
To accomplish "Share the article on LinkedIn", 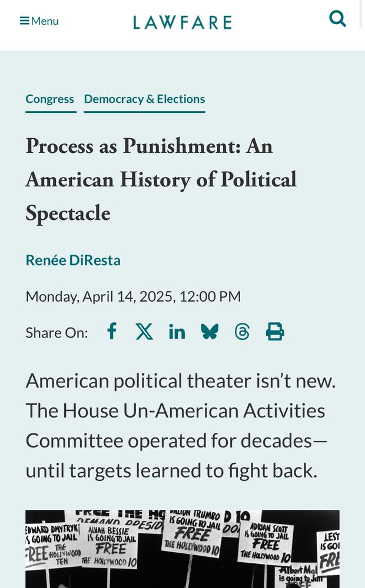I will pos(177,331).
